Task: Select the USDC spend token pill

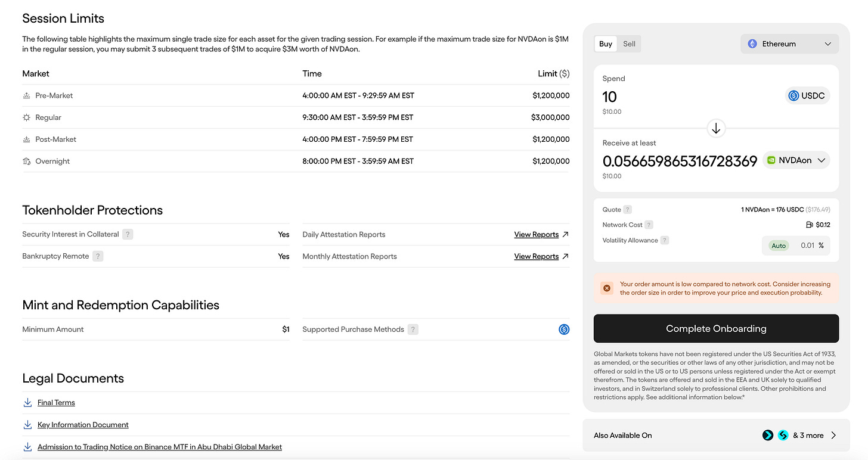Action: 807,96
